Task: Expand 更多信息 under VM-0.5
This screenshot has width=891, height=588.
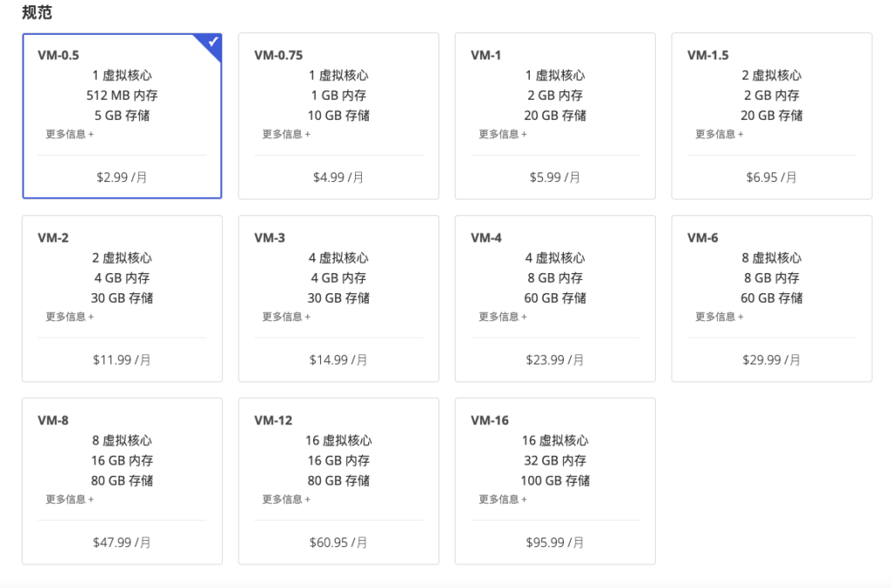Action: [70, 134]
